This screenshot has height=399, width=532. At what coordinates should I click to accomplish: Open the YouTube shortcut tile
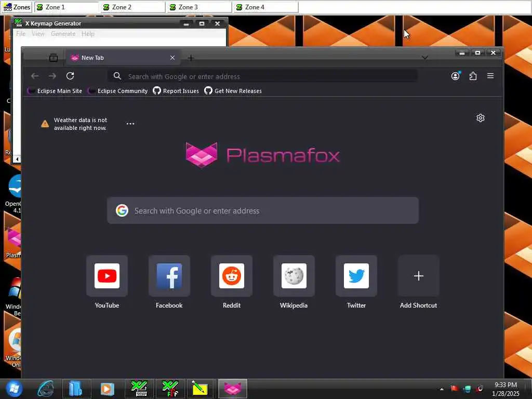(x=107, y=276)
